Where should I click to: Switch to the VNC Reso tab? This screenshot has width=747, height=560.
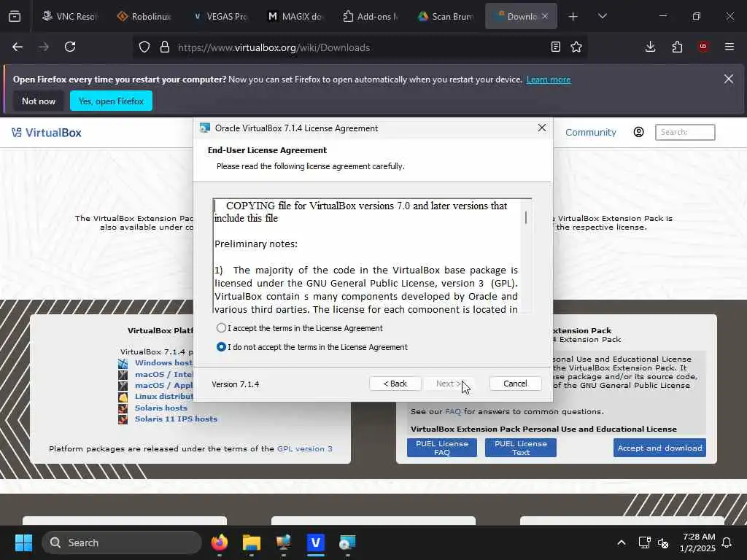69,16
